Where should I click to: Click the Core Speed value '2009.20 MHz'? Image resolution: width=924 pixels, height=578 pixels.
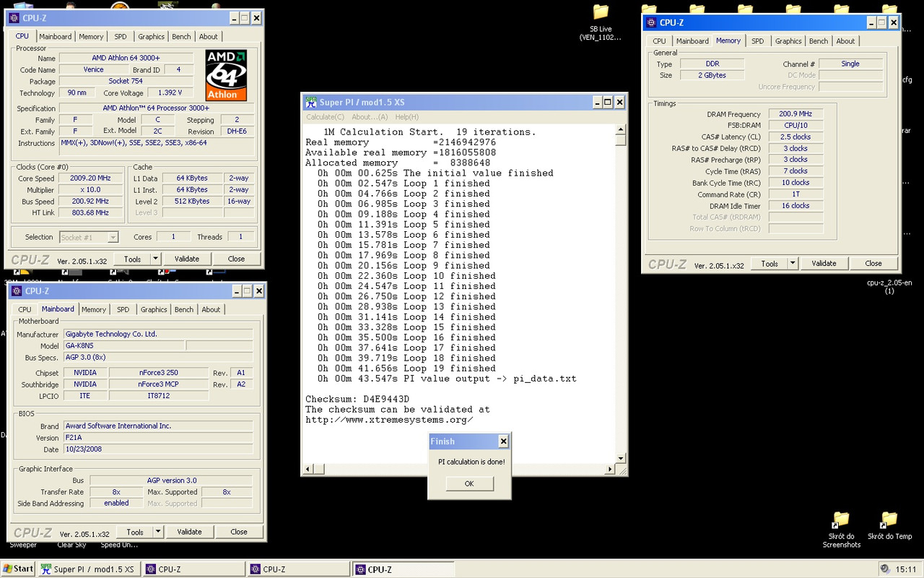point(91,178)
